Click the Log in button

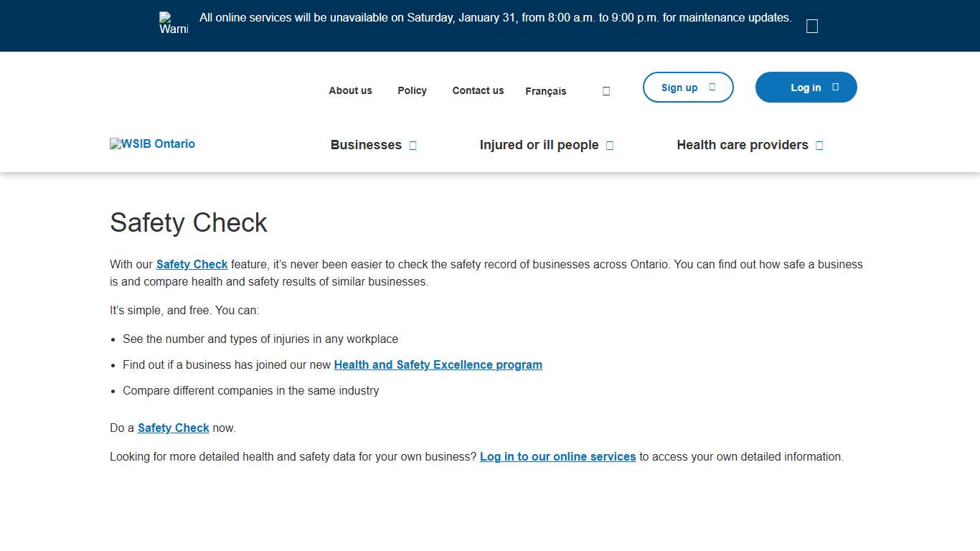[806, 87]
